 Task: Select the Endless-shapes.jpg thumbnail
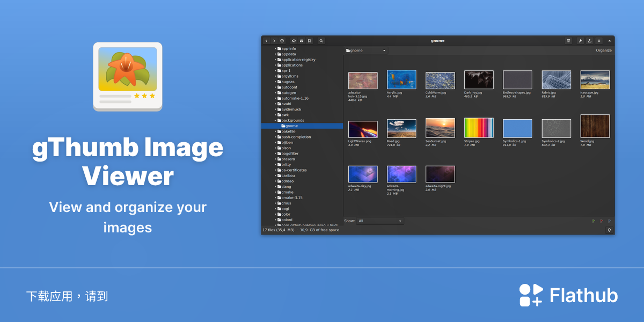pos(517,79)
